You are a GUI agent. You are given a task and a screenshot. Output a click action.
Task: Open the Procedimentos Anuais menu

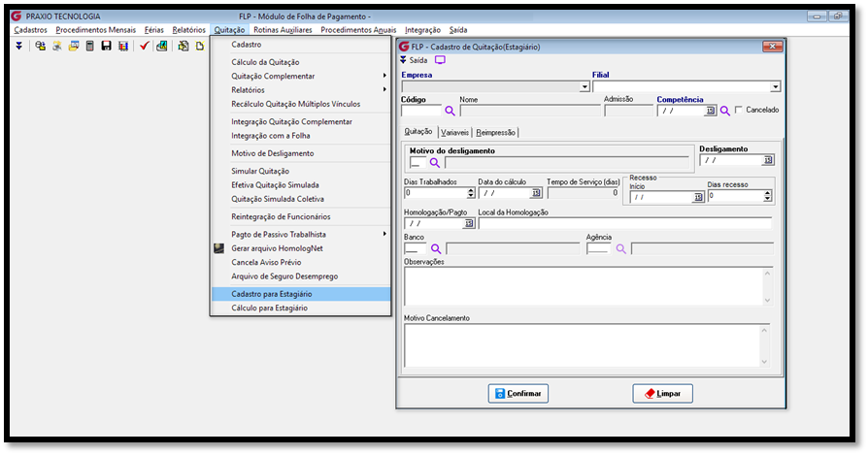pos(358,30)
